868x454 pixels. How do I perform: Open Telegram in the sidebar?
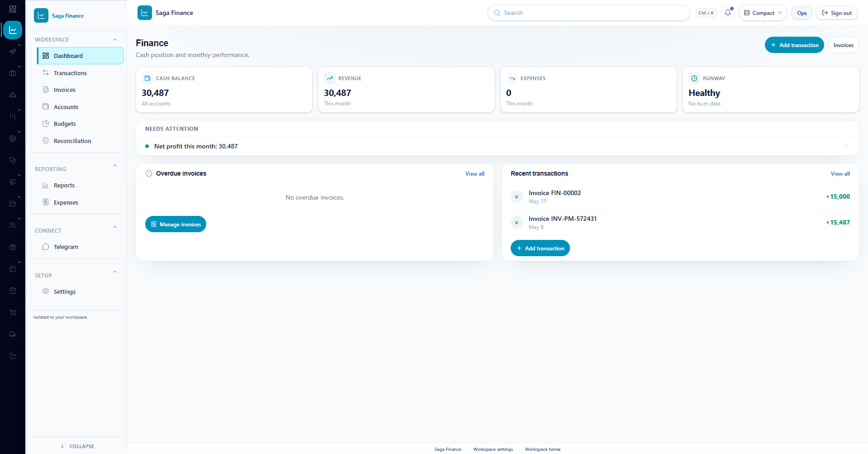(80, 247)
